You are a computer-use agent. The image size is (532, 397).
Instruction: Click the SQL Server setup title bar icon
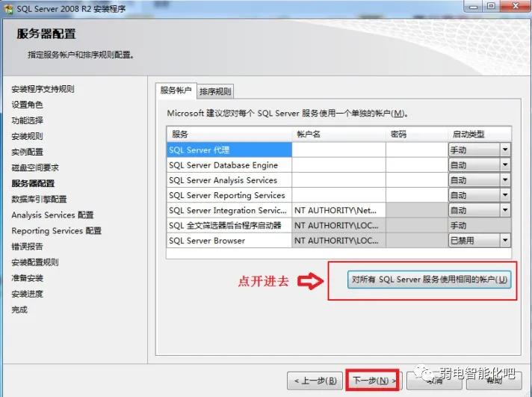click(x=8, y=8)
